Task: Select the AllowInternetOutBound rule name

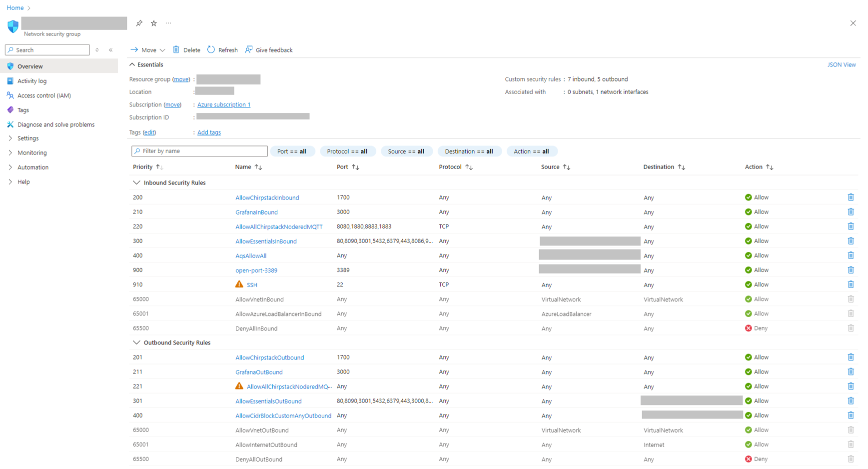Action: [x=266, y=444]
